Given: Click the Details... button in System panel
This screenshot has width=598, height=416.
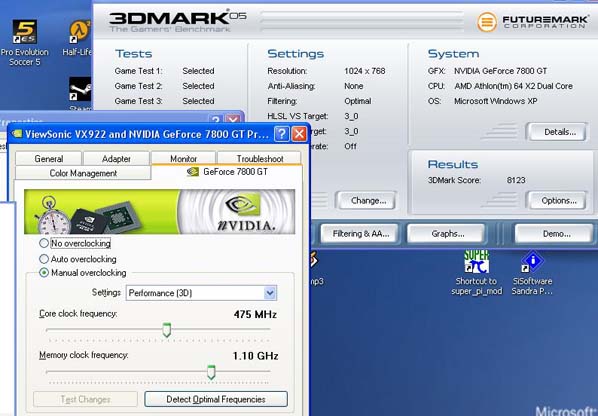Looking at the screenshot, I should click(558, 132).
